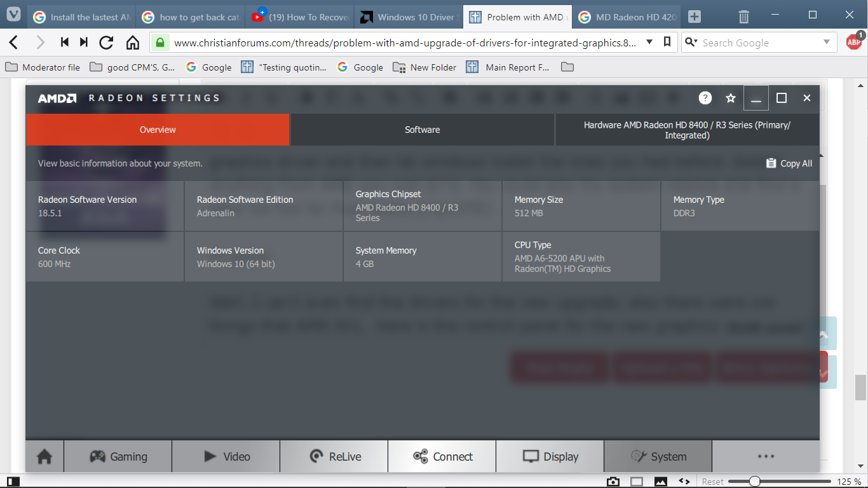Switch to 'Windows 10 Driver' tab

pyautogui.click(x=409, y=17)
